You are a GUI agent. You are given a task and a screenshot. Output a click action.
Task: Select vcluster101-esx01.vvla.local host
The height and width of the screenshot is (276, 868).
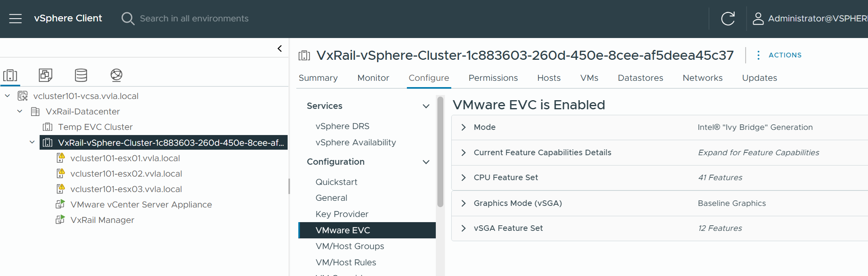tap(125, 158)
